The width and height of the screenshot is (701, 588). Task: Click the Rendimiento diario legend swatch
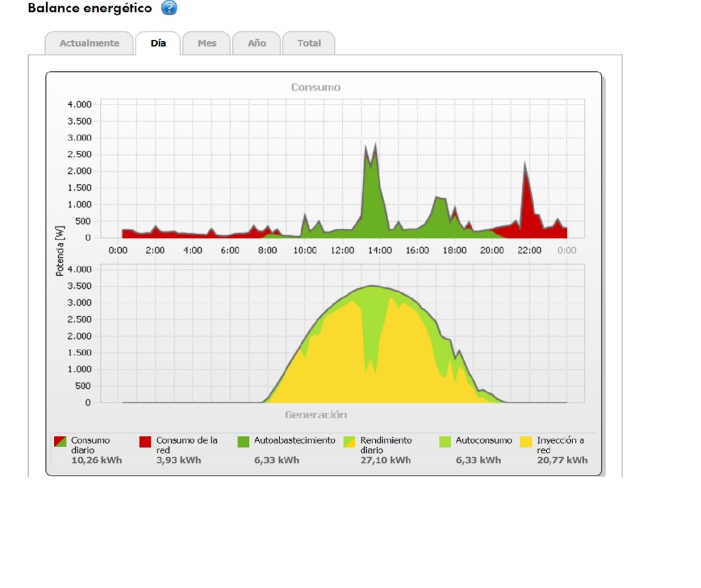point(349,442)
